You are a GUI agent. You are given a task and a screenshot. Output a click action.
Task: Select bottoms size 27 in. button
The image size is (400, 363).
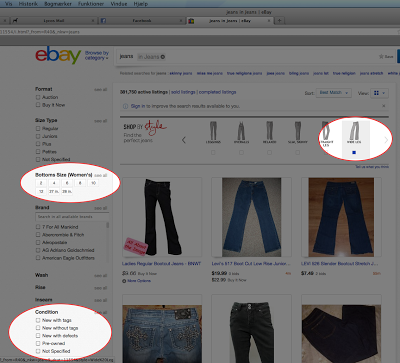tap(54, 191)
